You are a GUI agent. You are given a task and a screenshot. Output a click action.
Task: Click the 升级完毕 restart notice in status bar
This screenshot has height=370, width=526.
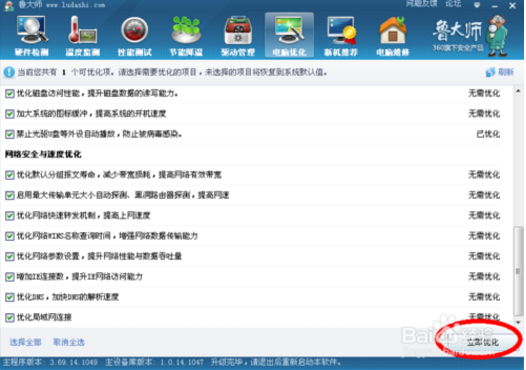(276, 363)
